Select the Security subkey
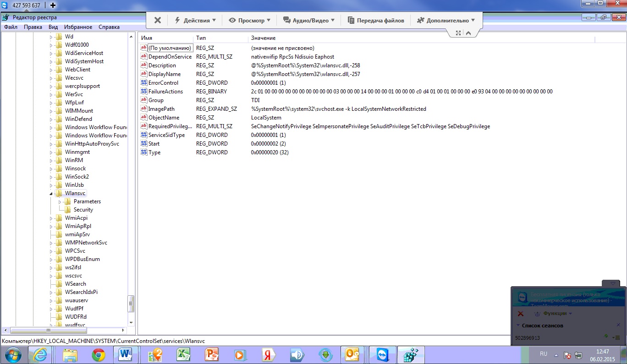This screenshot has width=627, height=364. pyautogui.click(x=83, y=210)
